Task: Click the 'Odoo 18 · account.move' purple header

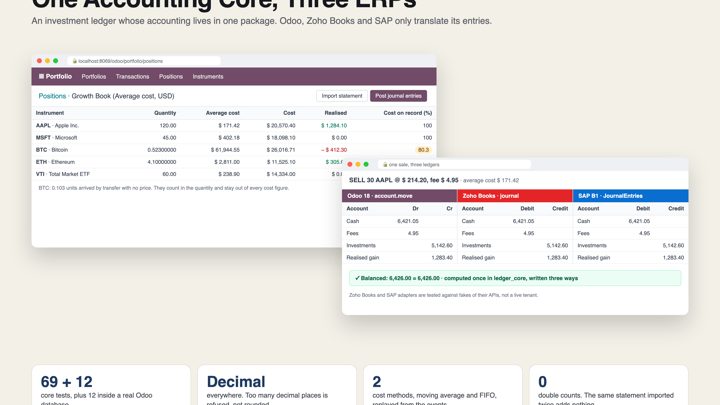Action: [x=399, y=196]
